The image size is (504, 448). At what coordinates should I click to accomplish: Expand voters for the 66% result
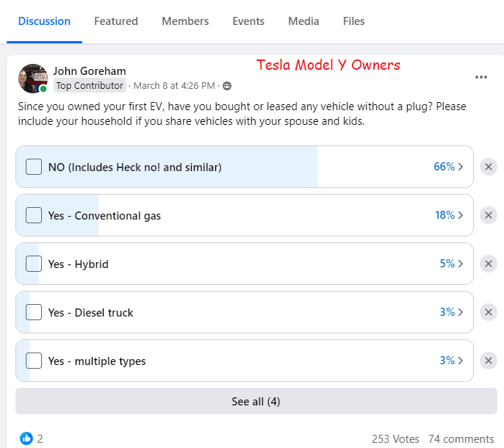point(448,167)
